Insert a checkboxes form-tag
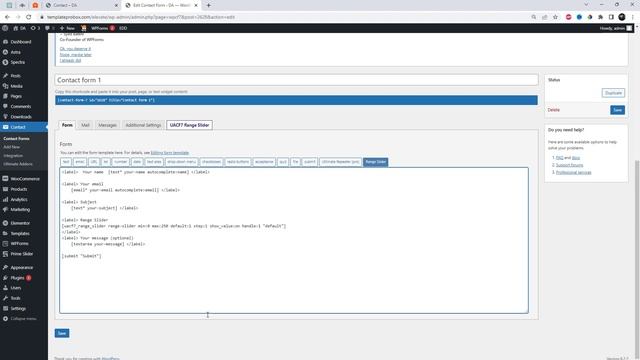The width and height of the screenshot is (640, 360). pyautogui.click(x=211, y=162)
